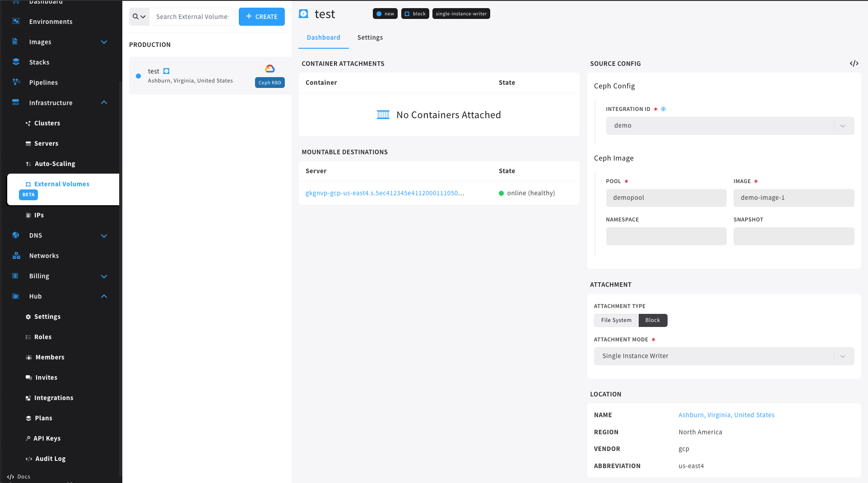Click the GCP provider icon on the test volume
The width and height of the screenshot is (868, 483).
point(269,68)
